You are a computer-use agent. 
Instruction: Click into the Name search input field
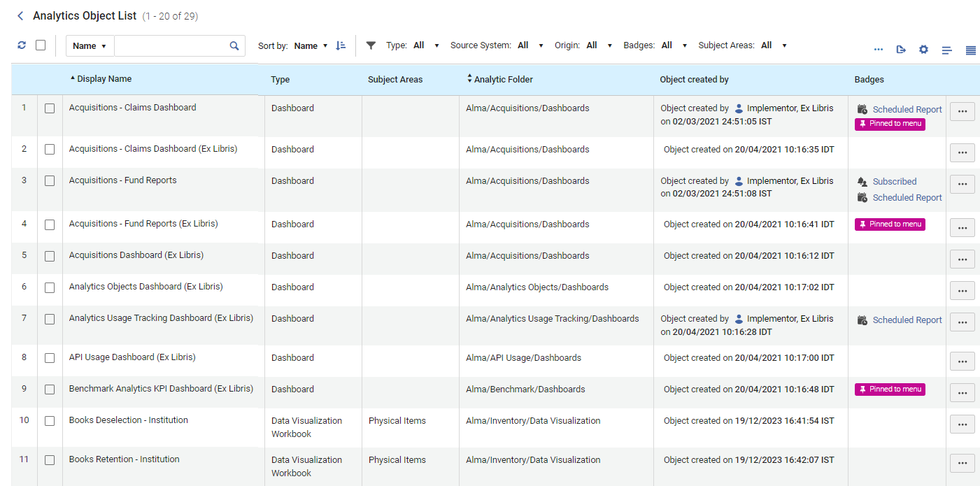point(171,46)
